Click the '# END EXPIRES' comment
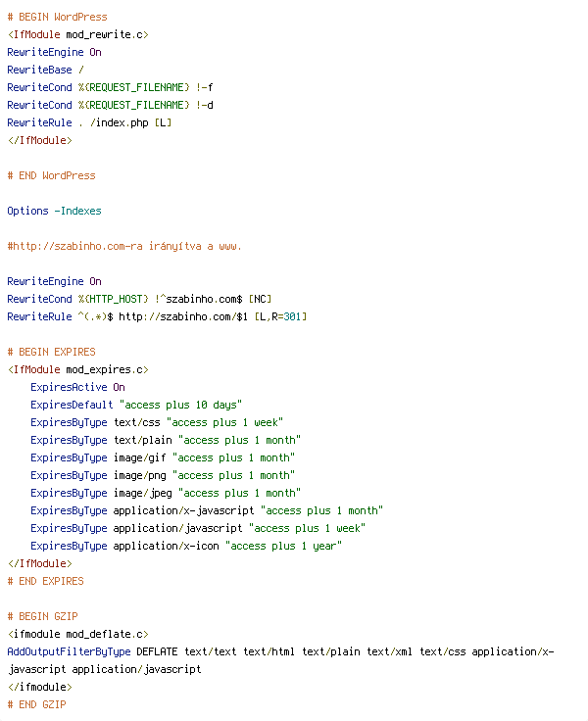Image resolution: width=588 pixels, height=721 pixels. pyautogui.click(x=45, y=581)
